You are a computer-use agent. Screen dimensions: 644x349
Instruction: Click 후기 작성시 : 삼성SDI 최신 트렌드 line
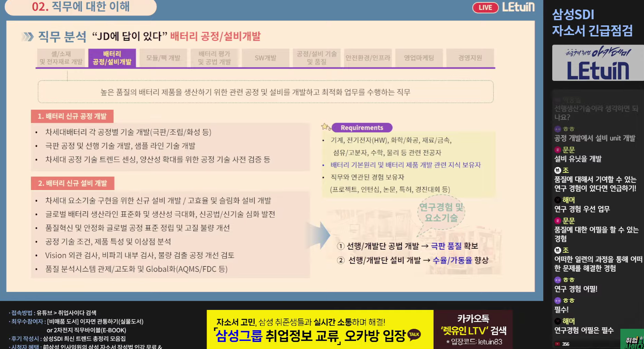[67, 339]
